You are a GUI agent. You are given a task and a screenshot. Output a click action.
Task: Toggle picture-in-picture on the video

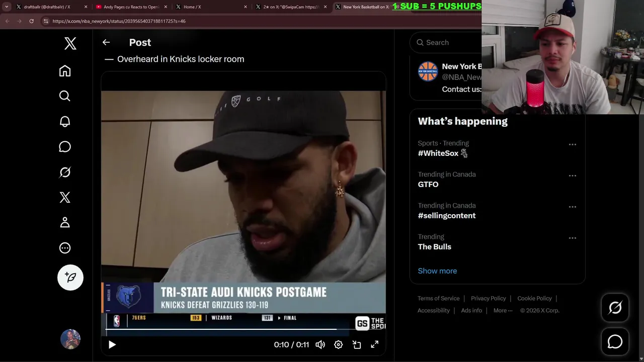click(357, 344)
